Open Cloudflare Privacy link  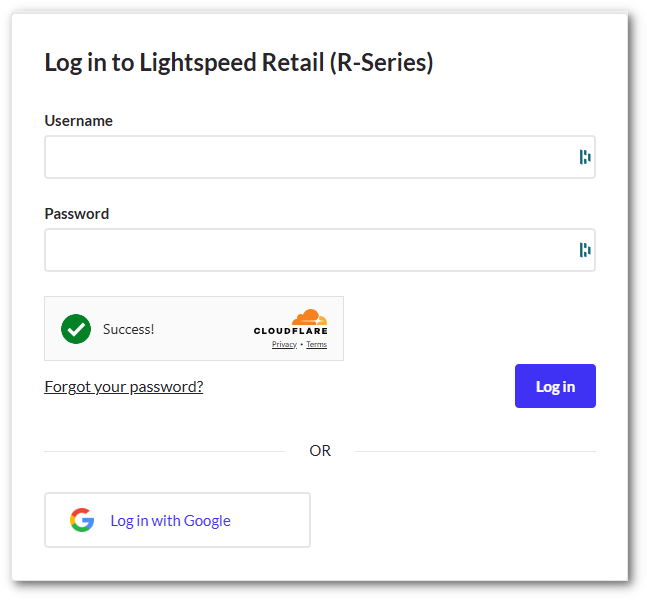coord(284,344)
